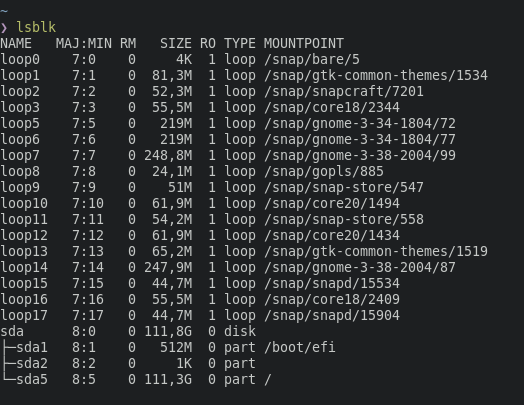Click the /snap/gtk-common-themes/1534 path

[x=376, y=76]
